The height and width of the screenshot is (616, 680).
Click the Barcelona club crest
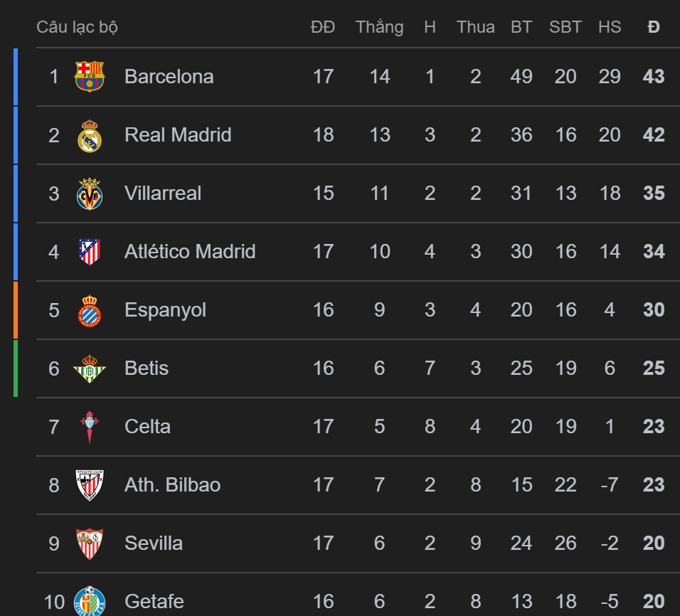click(x=90, y=76)
